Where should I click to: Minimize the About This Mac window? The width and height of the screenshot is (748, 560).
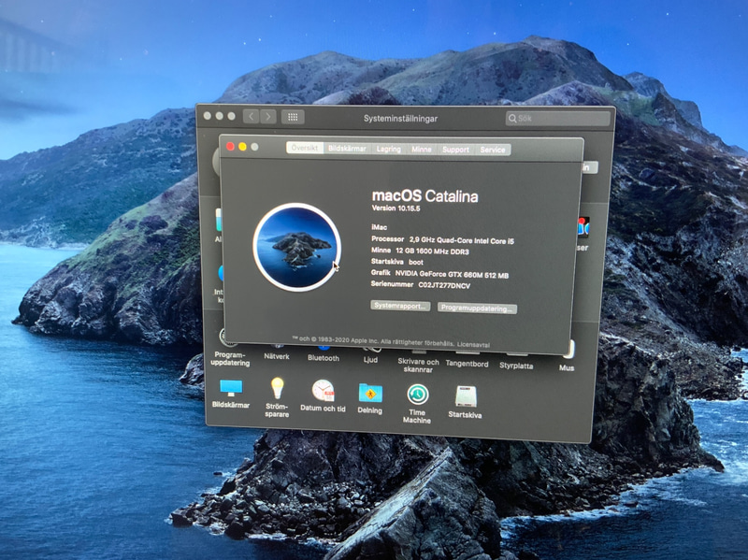242,147
